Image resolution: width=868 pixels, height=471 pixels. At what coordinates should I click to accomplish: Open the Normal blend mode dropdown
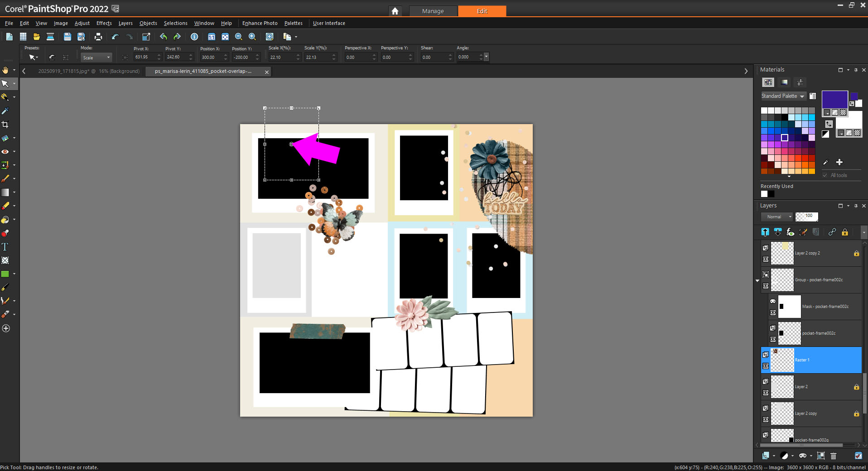pyautogui.click(x=777, y=217)
